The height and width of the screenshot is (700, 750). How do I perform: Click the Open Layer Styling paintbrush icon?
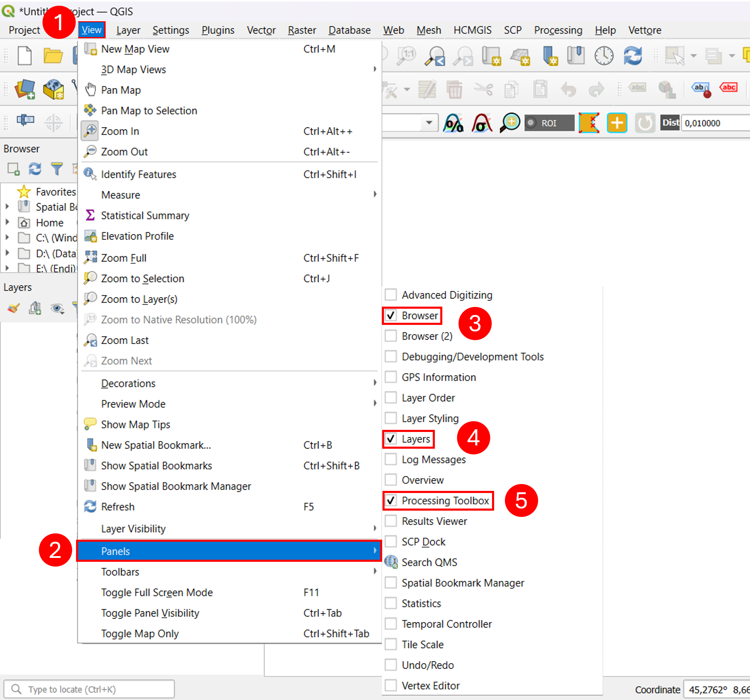[13, 308]
